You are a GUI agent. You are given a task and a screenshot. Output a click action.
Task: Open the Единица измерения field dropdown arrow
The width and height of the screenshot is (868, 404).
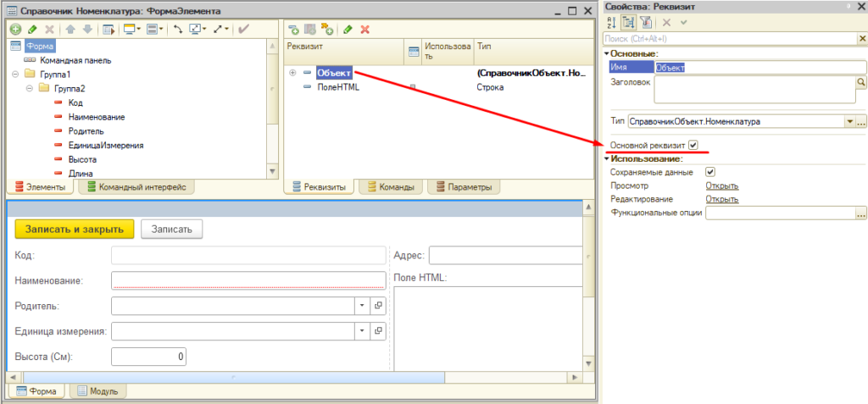(x=362, y=330)
